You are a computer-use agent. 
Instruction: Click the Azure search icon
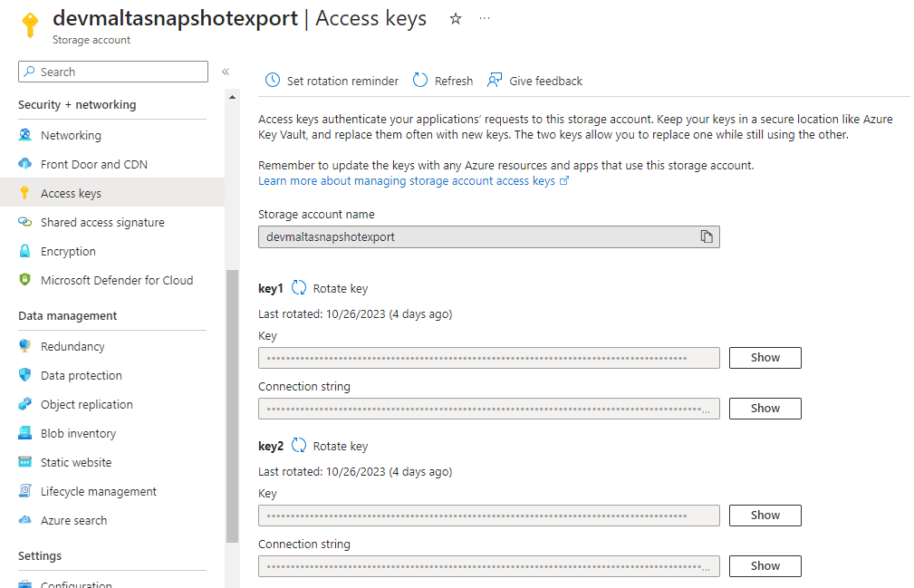click(25, 520)
